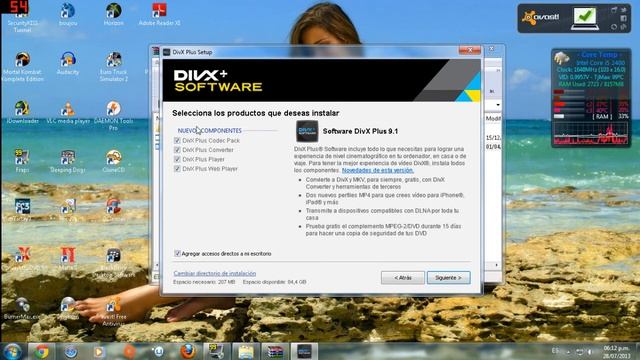Screen dimensions: 640x360
Task: Click the Internet Explorer taskbar icon
Action: [x=71, y=351]
